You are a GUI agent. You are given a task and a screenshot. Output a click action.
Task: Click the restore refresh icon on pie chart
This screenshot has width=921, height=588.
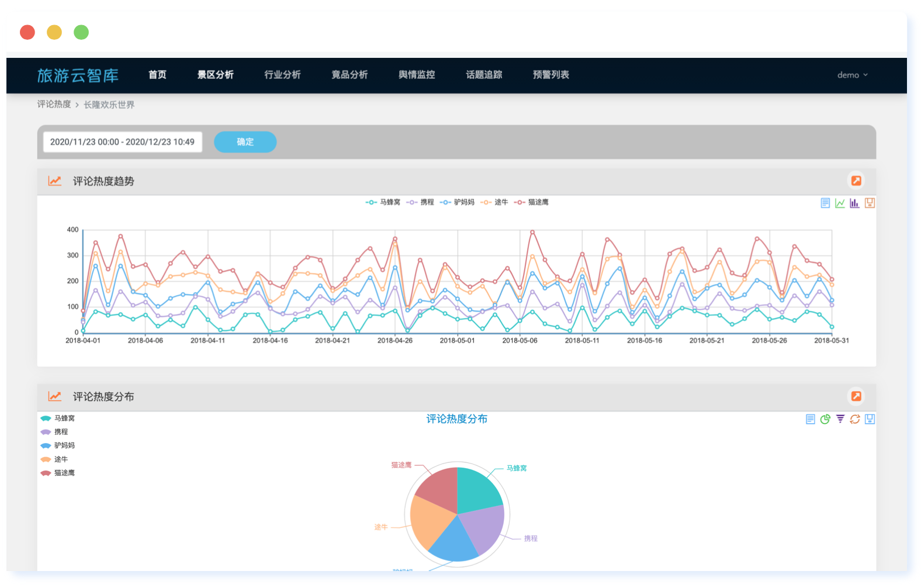pos(854,419)
